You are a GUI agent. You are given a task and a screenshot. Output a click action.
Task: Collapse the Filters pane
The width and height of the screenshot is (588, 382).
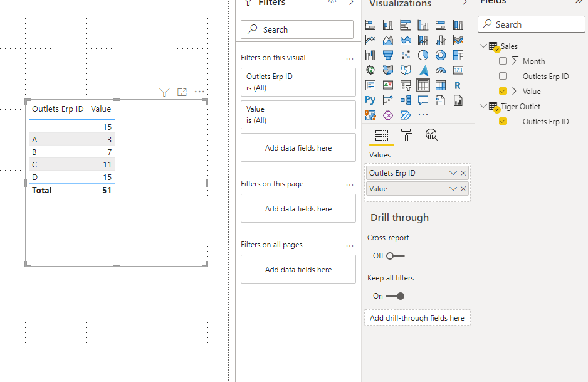pos(351,3)
